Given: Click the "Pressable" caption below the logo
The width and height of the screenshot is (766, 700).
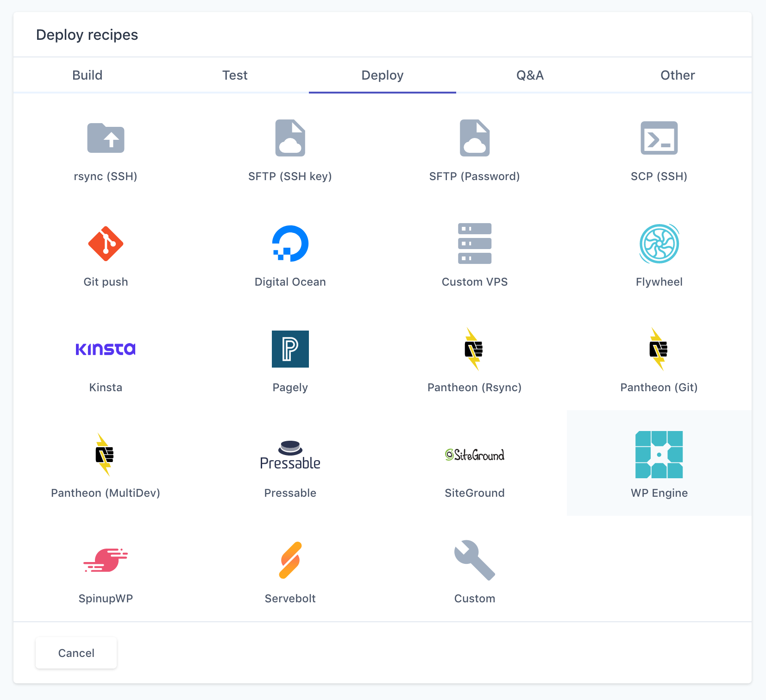Looking at the screenshot, I should click(290, 493).
